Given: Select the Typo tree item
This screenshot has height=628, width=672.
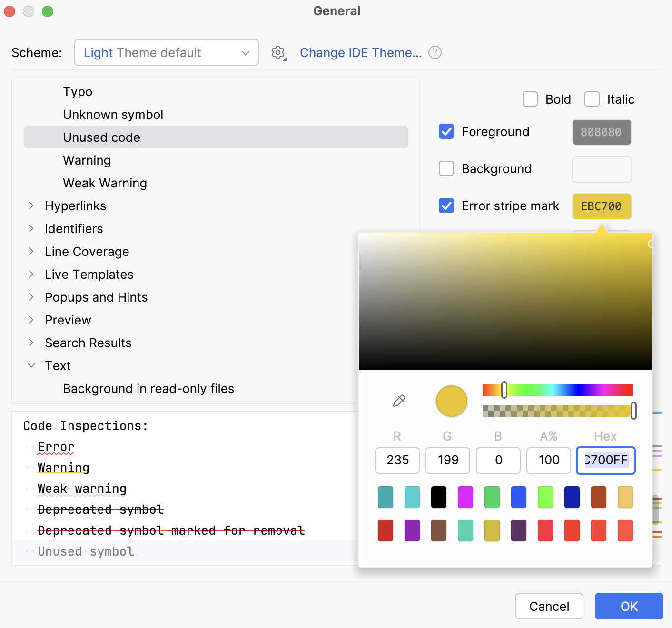Looking at the screenshot, I should (x=78, y=91).
